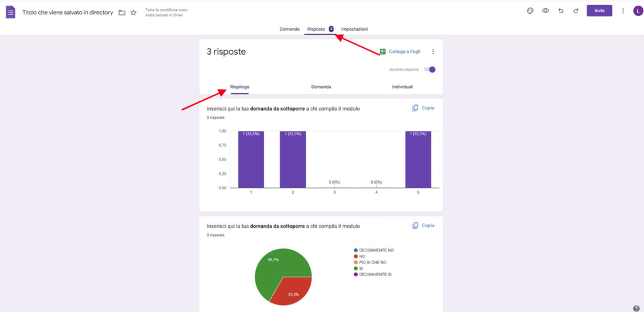644x312 pixels.
Task: Open the customize theme palette icon
Action: (x=530, y=11)
